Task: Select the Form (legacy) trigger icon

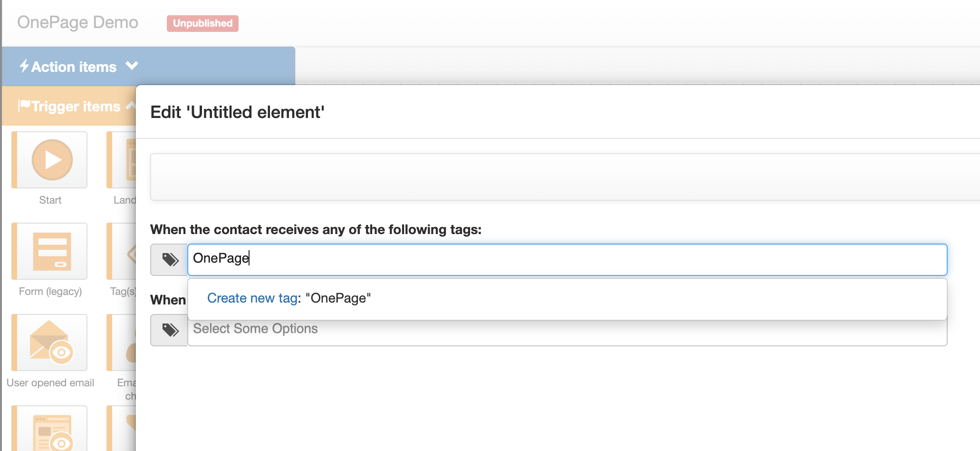Action: coord(52,251)
